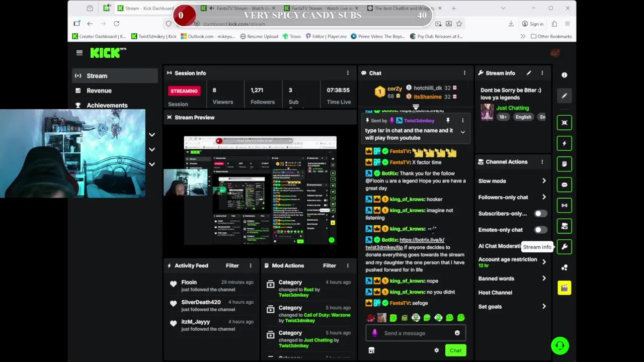Click the Just Chatting category link
This screenshot has height=362, width=644.
512,108
